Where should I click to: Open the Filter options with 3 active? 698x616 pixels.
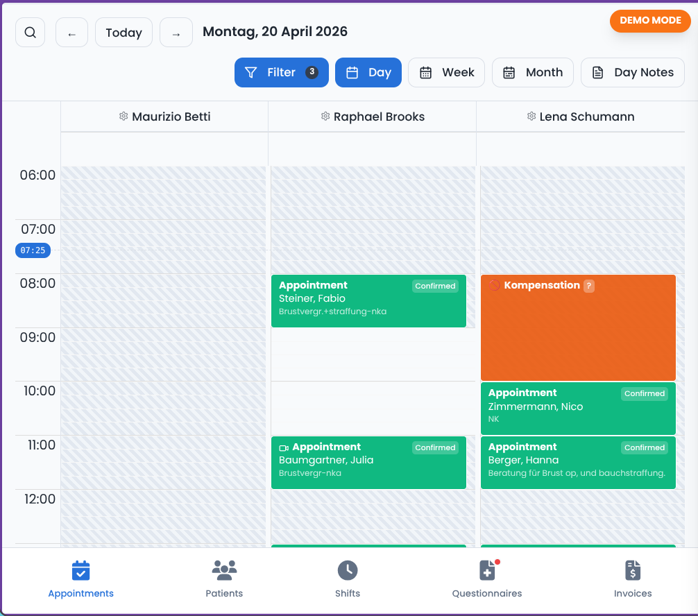tap(282, 73)
